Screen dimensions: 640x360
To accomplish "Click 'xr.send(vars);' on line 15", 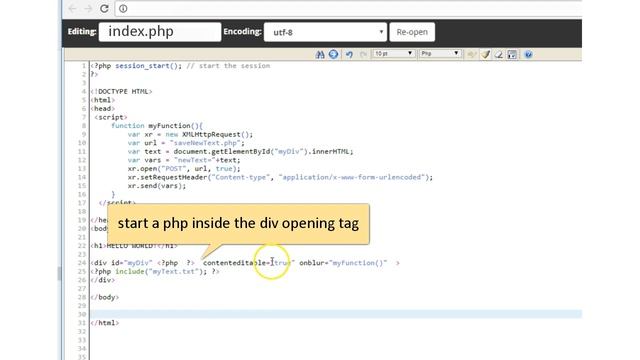I will 157,186.
